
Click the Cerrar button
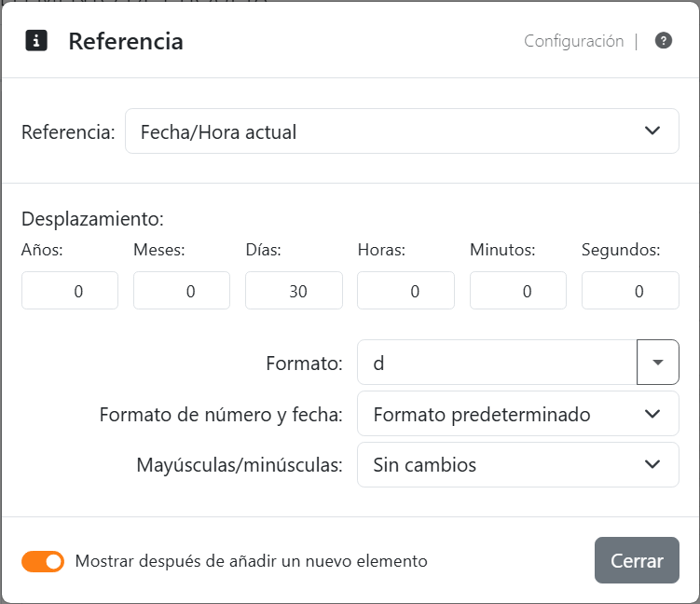pyautogui.click(x=637, y=560)
